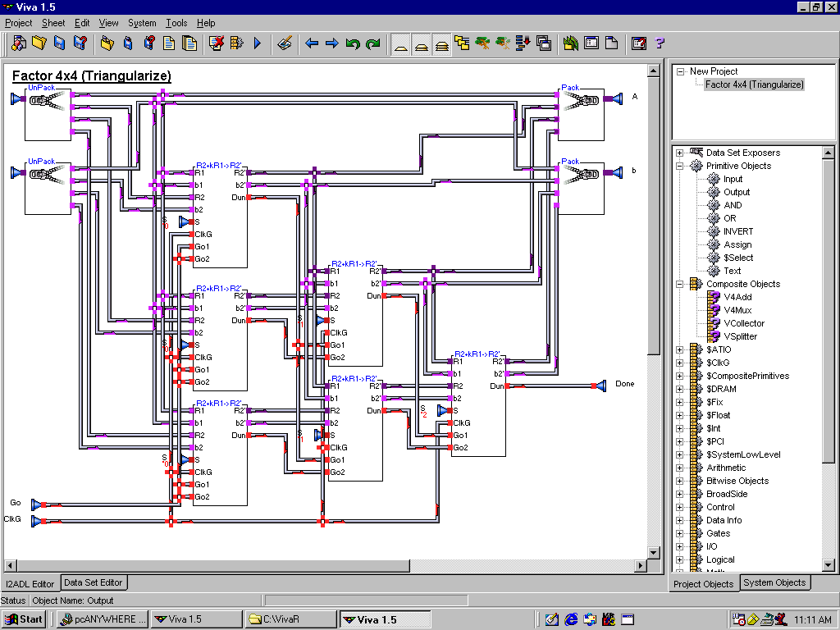Viewport: 840px width, 630px height.
Task: Click the green tree toolbar icon
Action: coord(483,43)
